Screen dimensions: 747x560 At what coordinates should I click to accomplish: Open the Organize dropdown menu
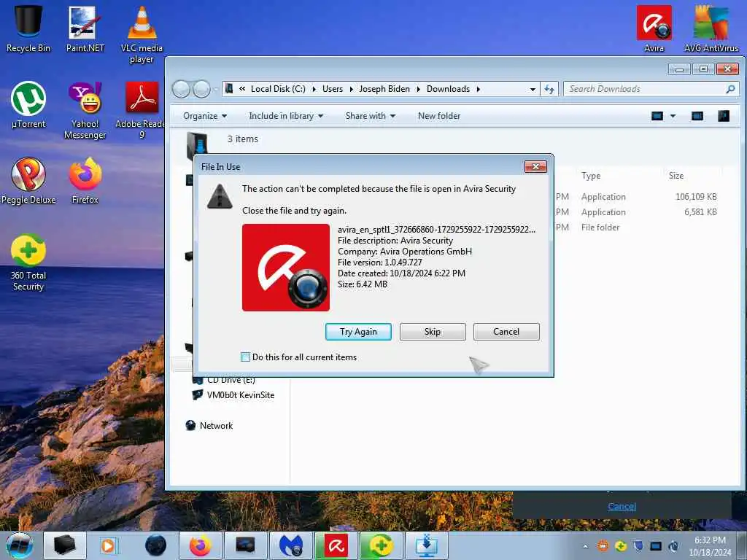[205, 116]
